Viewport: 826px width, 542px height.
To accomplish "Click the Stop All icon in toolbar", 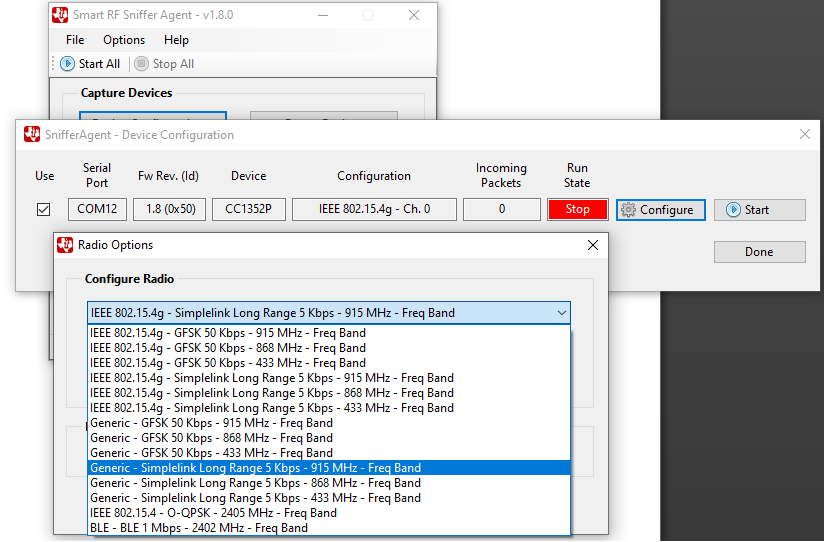I will (x=141, y=64).
